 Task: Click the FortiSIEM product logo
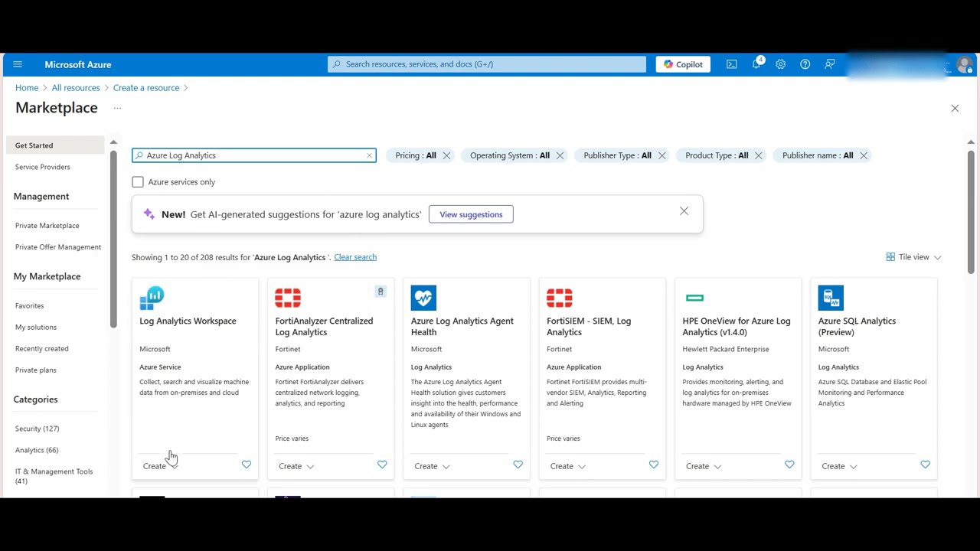click(x=560, y=298)
